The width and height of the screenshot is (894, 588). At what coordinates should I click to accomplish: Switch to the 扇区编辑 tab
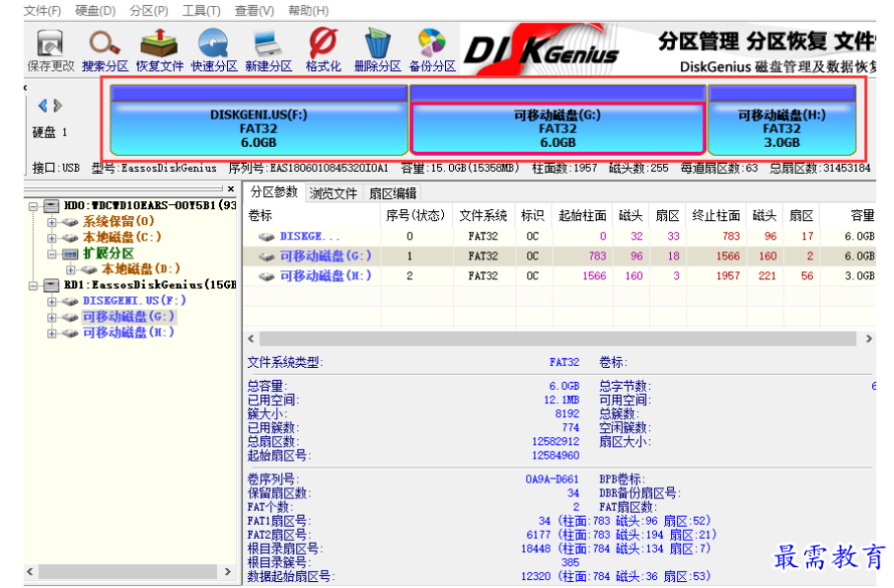point(393,193)
